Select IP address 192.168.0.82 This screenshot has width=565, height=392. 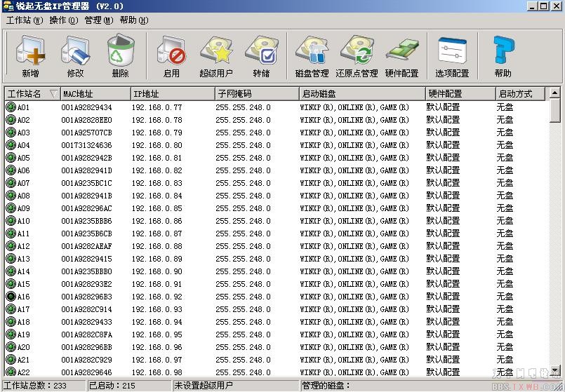(157, 170)
